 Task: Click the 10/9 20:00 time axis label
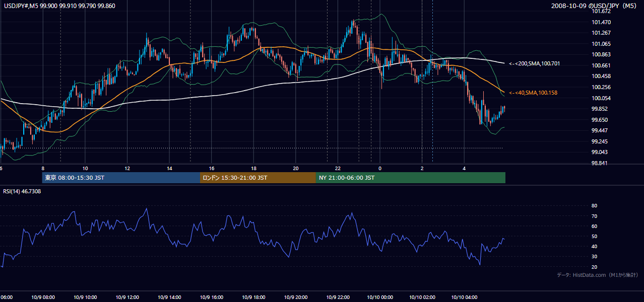pos(296,297)
